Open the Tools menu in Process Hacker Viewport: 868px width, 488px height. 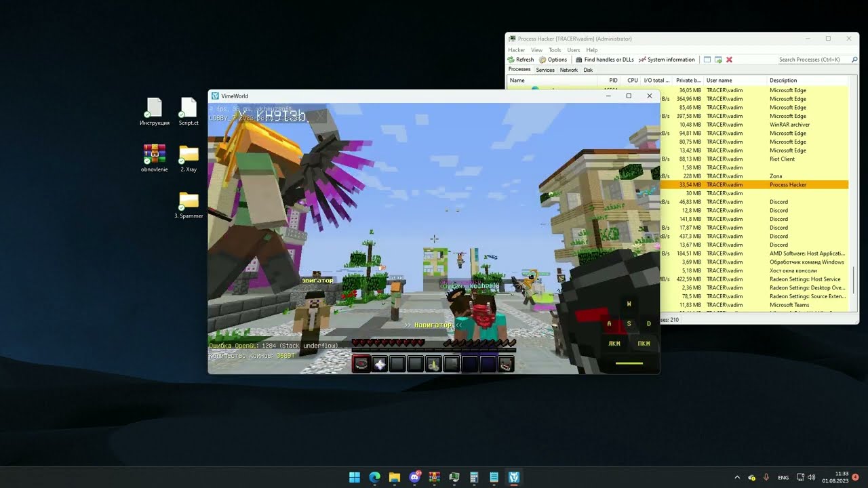(x=555, y=50)
